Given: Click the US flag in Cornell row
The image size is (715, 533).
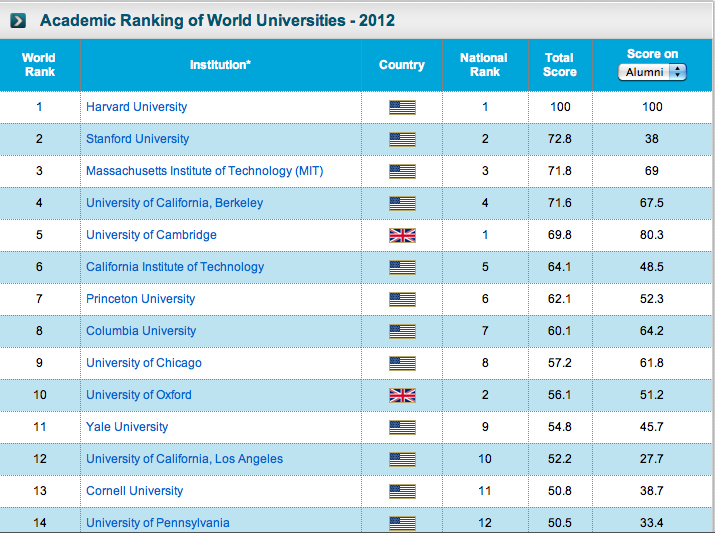Looking at the screenshot, I should pos(402,491).
